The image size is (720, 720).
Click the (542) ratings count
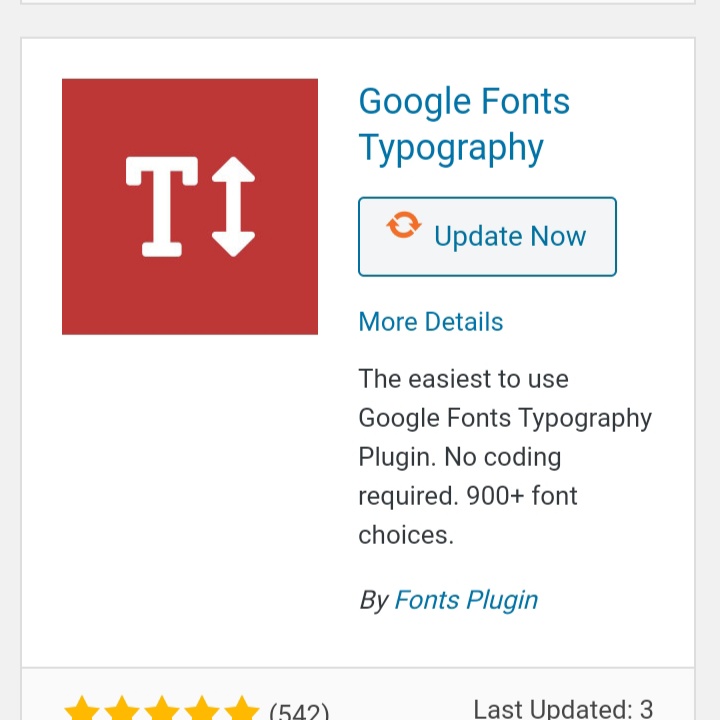[299, 712]
